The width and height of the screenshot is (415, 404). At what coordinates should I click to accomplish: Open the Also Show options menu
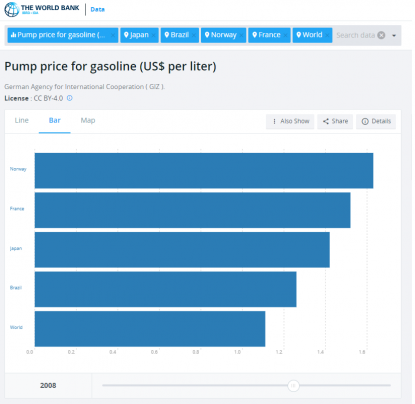click(x=290, y=121)
